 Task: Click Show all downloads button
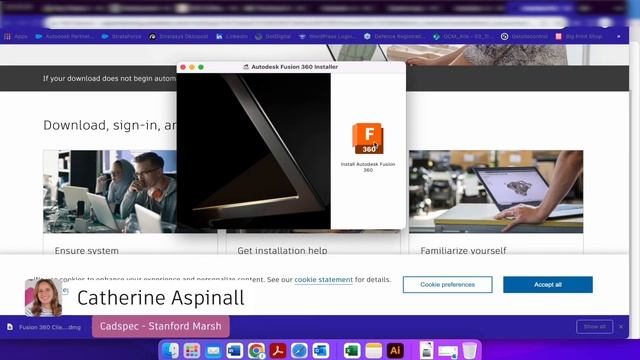pos(594,327)
